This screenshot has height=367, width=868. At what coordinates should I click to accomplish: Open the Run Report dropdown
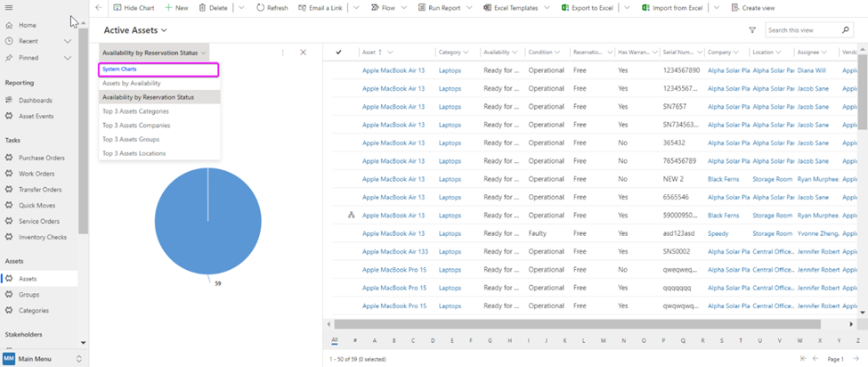coord(469,7)
